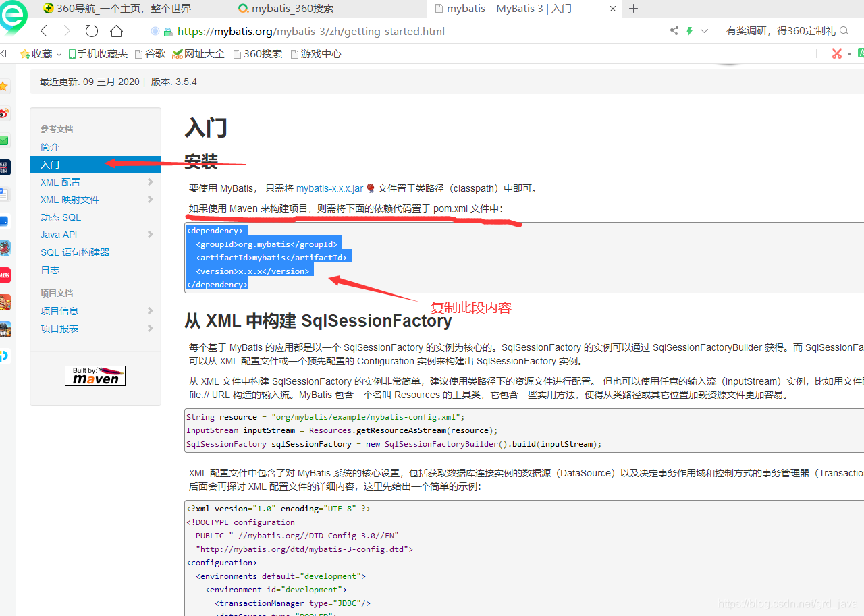The image size is (864, 616).
Task: Open the 谷歌 bookmark
Action: pyautogui.click(x=150, y=53)
